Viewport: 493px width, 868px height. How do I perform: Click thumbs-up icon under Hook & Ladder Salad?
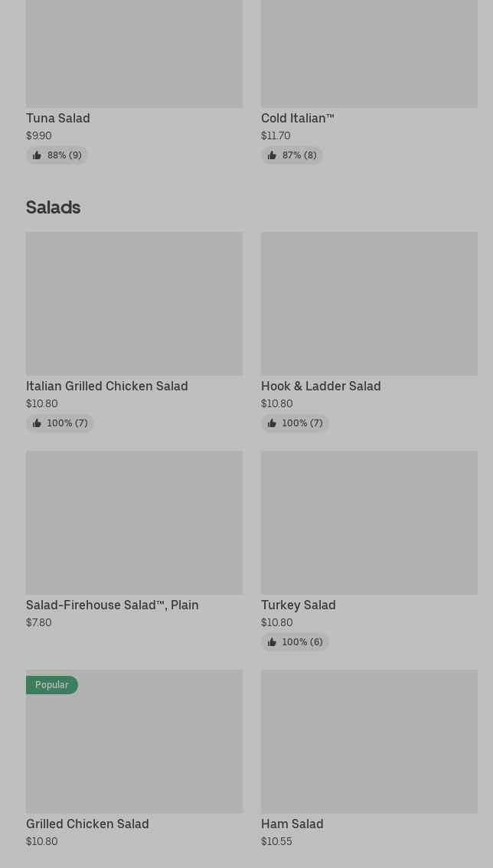(272, 423)
